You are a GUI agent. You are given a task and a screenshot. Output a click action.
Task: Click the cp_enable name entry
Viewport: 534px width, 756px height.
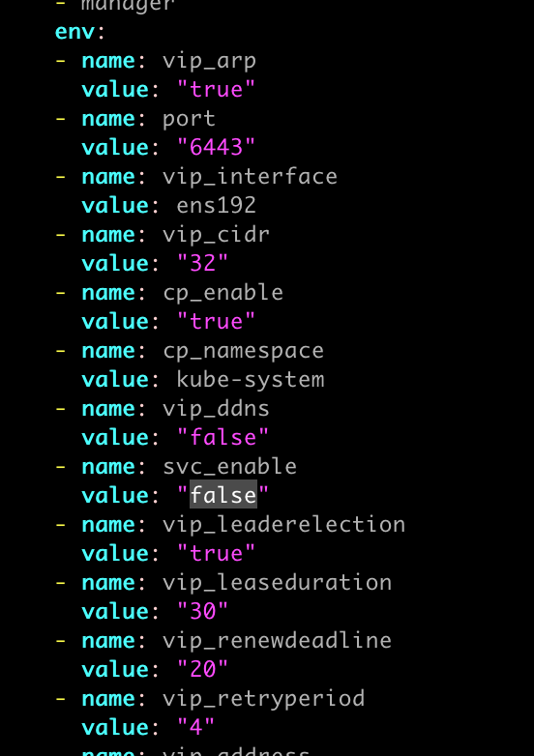tap(222, 294)
